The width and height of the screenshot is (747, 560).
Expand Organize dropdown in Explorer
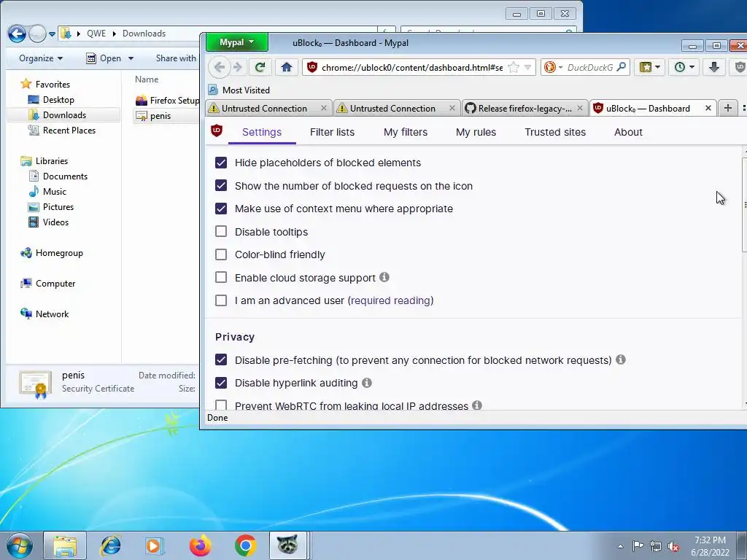41,58
